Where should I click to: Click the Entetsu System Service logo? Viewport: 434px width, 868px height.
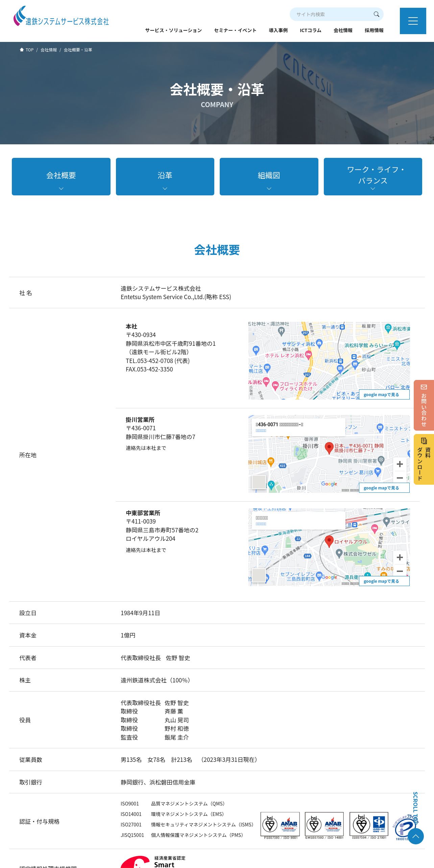[61, 16]
